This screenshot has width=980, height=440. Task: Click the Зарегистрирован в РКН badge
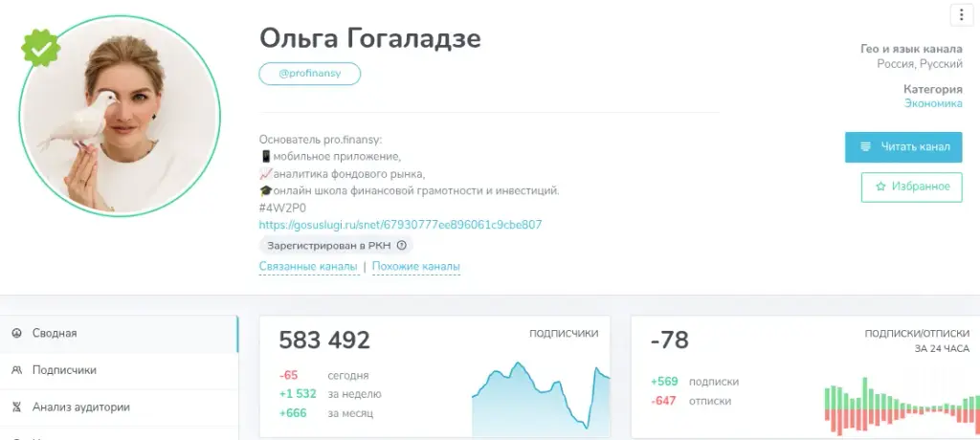coord(336,246)
